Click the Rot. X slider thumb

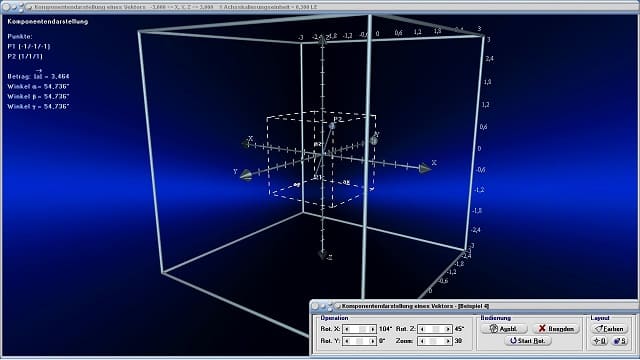click(361, 329)
